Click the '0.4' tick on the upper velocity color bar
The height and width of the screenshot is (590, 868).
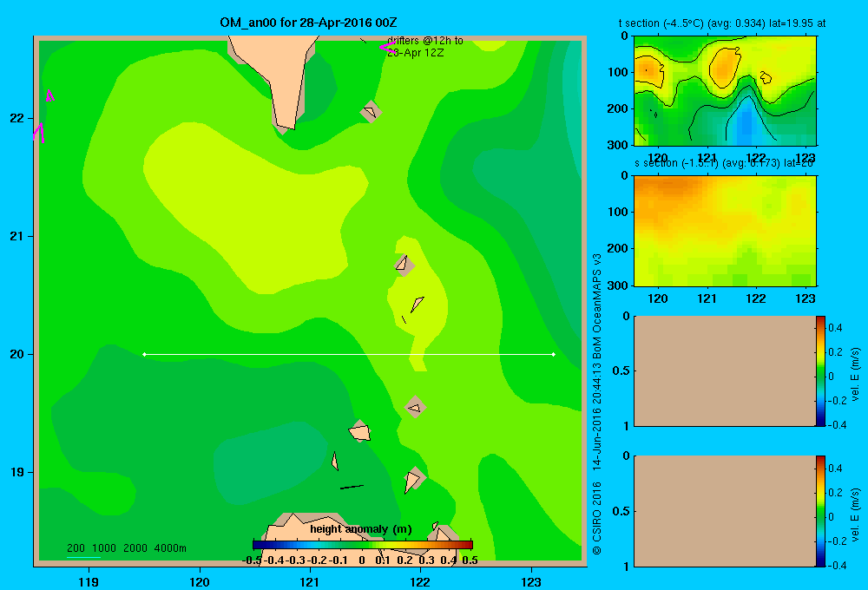pyautogui.click(x=835, y=328)
